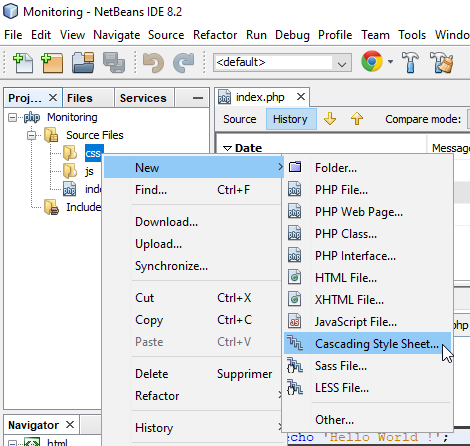The image size is (470, 446).
Task: Click the Chrome browser run icon
Action: (x=371, y=61)
